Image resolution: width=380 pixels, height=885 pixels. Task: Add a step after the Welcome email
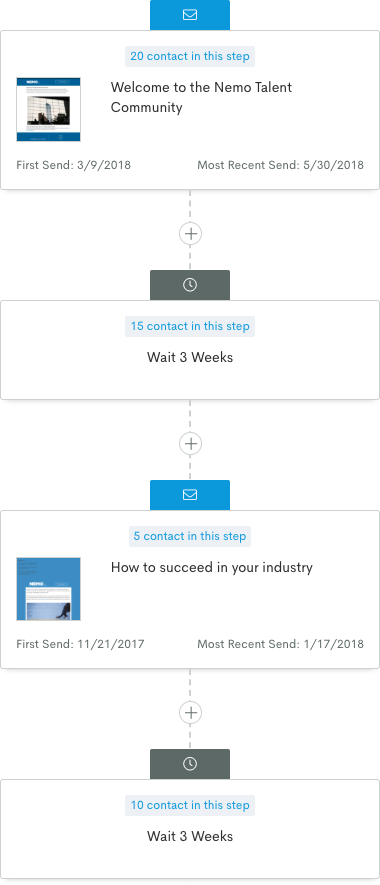[190, 234]
